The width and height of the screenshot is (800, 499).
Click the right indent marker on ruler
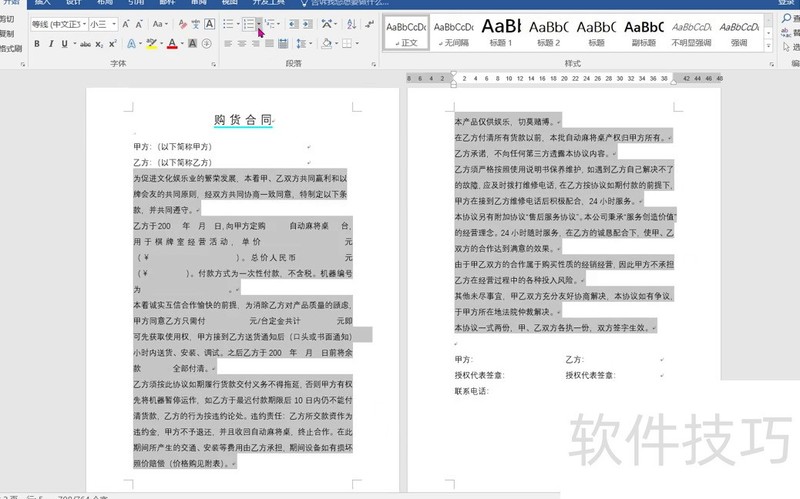click(x=673, y=81)
